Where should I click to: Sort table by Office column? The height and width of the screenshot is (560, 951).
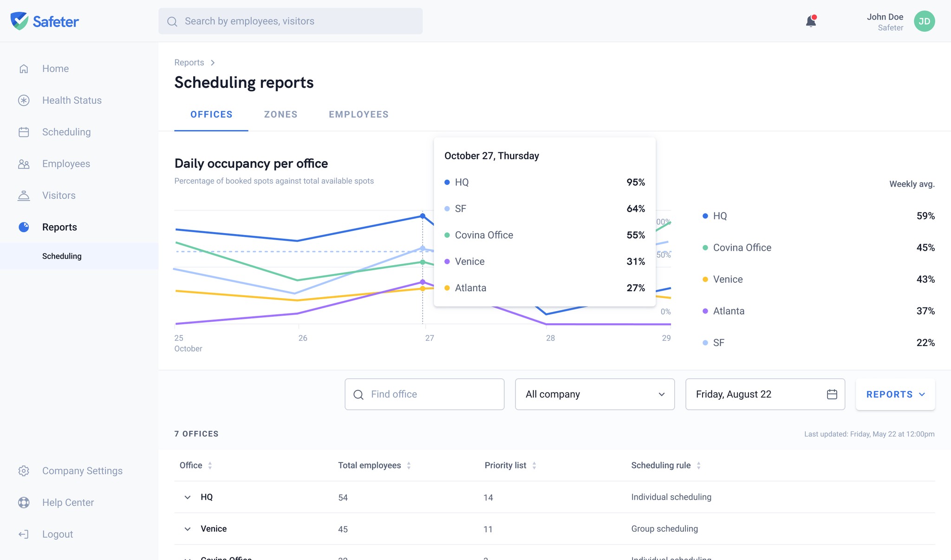(x=195, y=465)
